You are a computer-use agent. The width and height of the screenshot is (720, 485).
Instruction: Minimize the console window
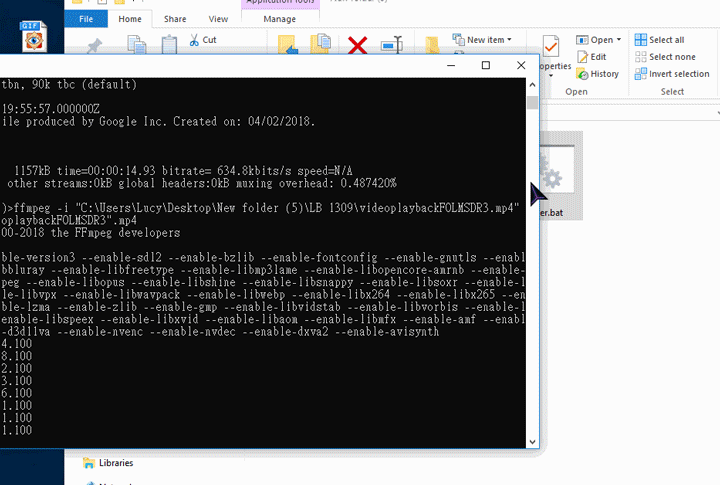(x=451, y=66)
